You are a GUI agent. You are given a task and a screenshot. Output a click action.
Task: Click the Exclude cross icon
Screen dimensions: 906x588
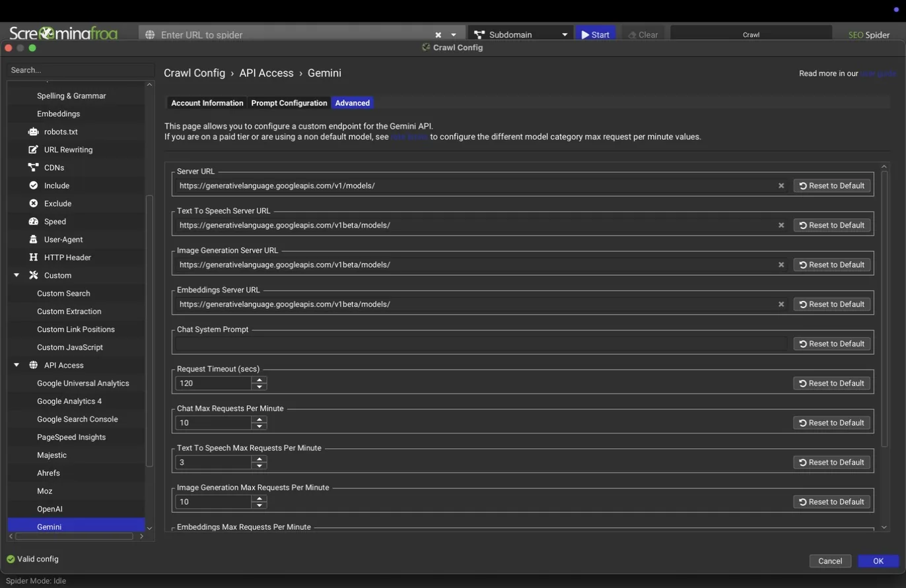(33, 203)
